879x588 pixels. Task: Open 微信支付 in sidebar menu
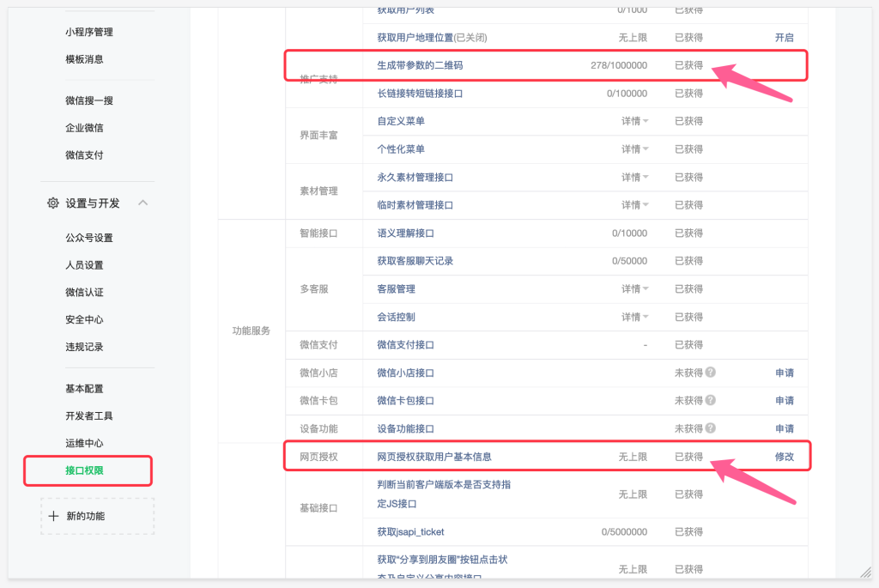(84, 155)
